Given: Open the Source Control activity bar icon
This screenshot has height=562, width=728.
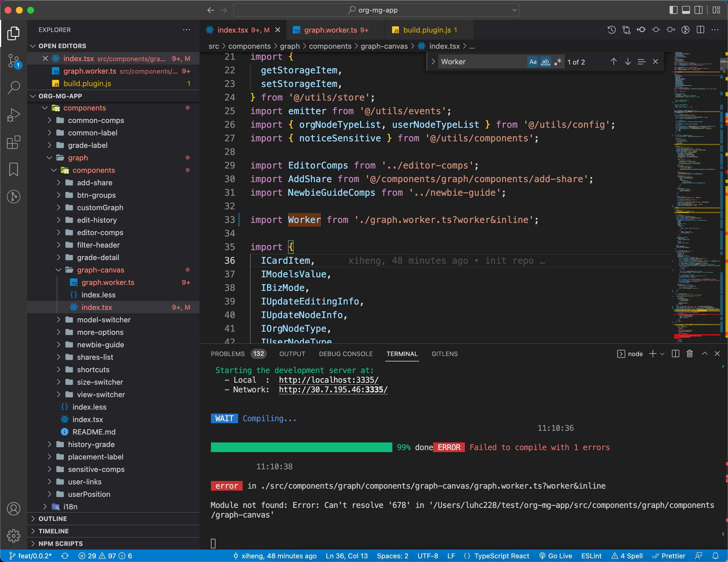Looking at the screenshot, I should [x=13, y=61].
